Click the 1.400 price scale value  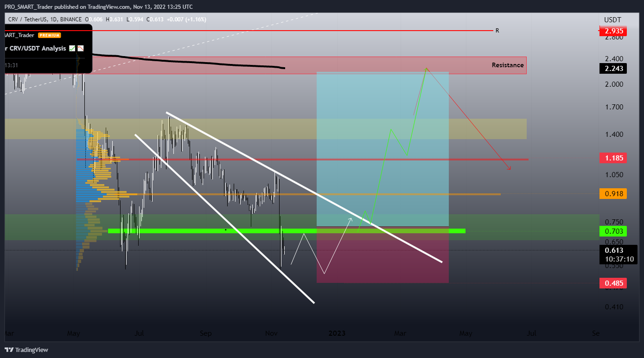[x=613, y=134]
